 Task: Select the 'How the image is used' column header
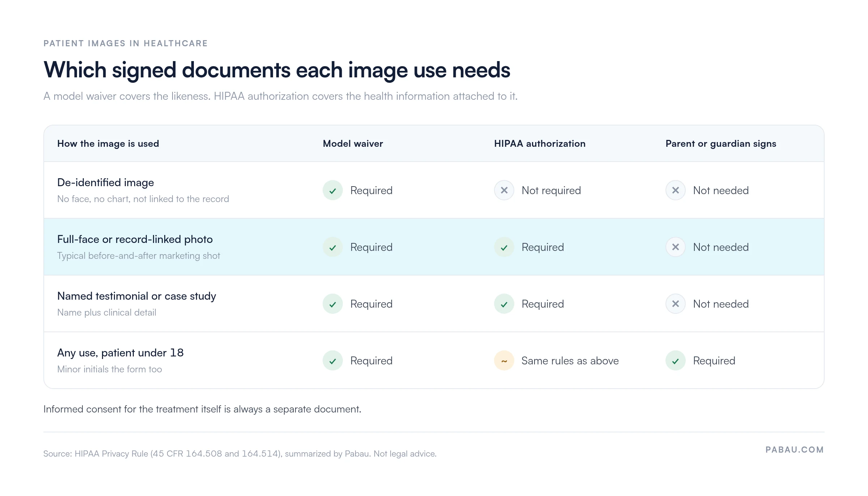pos(108,144)
